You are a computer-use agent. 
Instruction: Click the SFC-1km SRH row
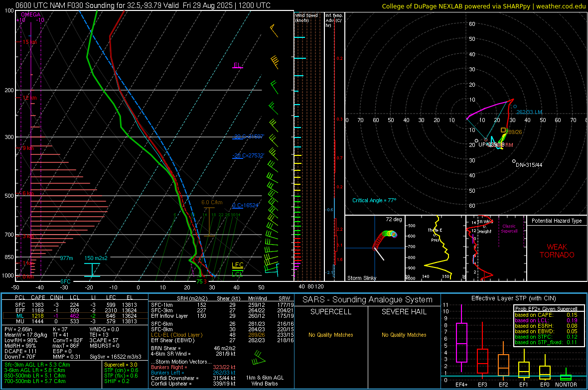[x=222, y=305]
